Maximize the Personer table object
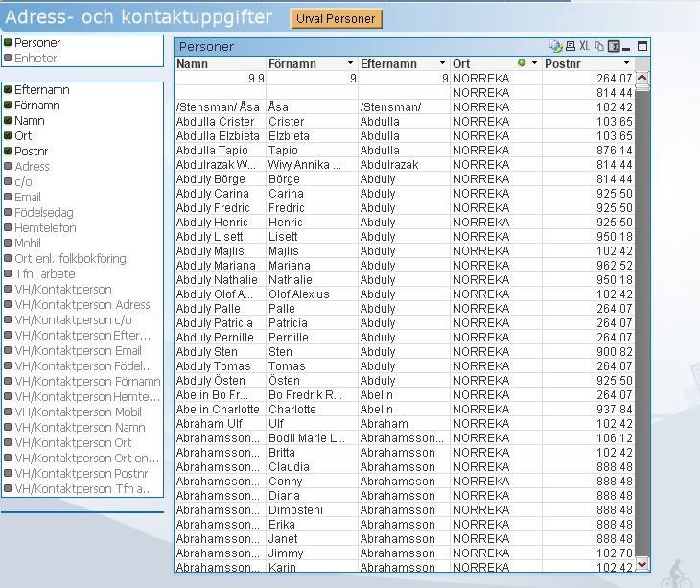Screen dimensions: 700x588 [x=642, y=46]
